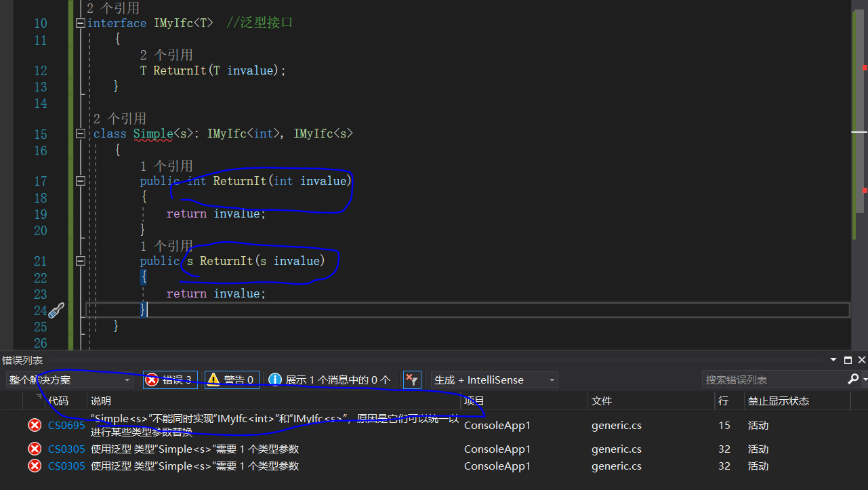Image resolution: width=868 pixels, height=490 pixels.
Task: Sort by the 项目 column header
Action: 474,401
